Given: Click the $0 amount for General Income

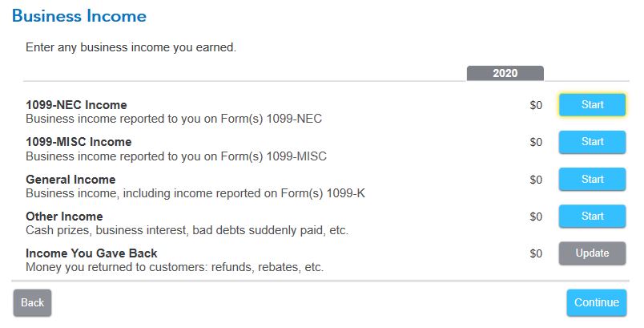Looking at the screenshot, I should coord(536,180).
